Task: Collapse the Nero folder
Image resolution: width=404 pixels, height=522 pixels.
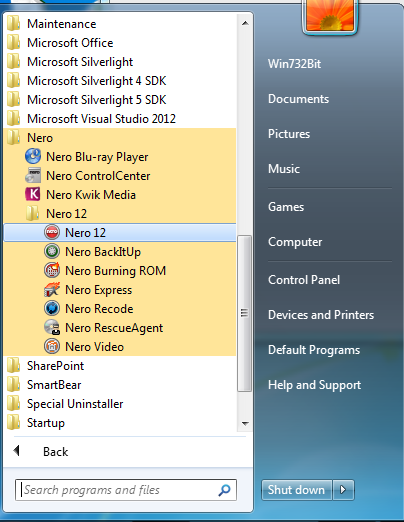Action: click(x=120, y=138)
